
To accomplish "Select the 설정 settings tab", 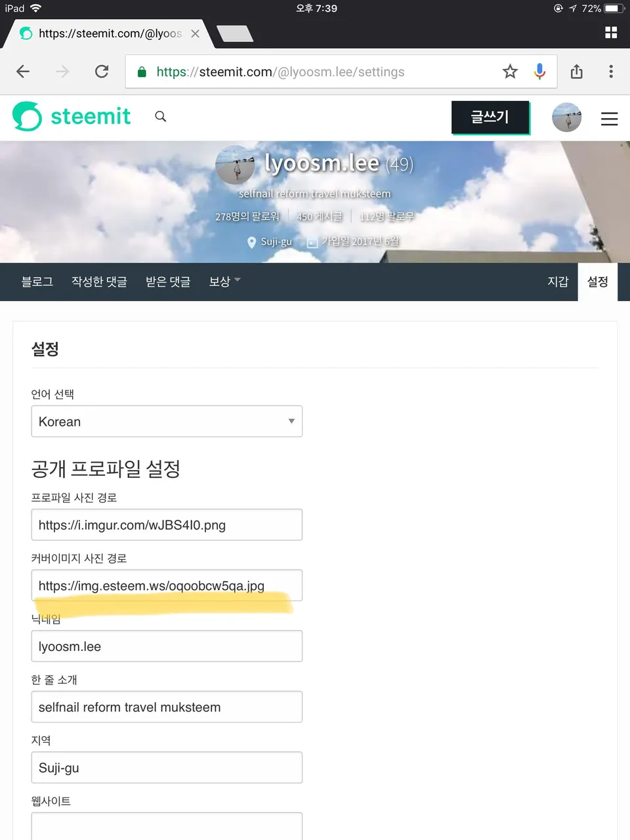I will 598,282.
